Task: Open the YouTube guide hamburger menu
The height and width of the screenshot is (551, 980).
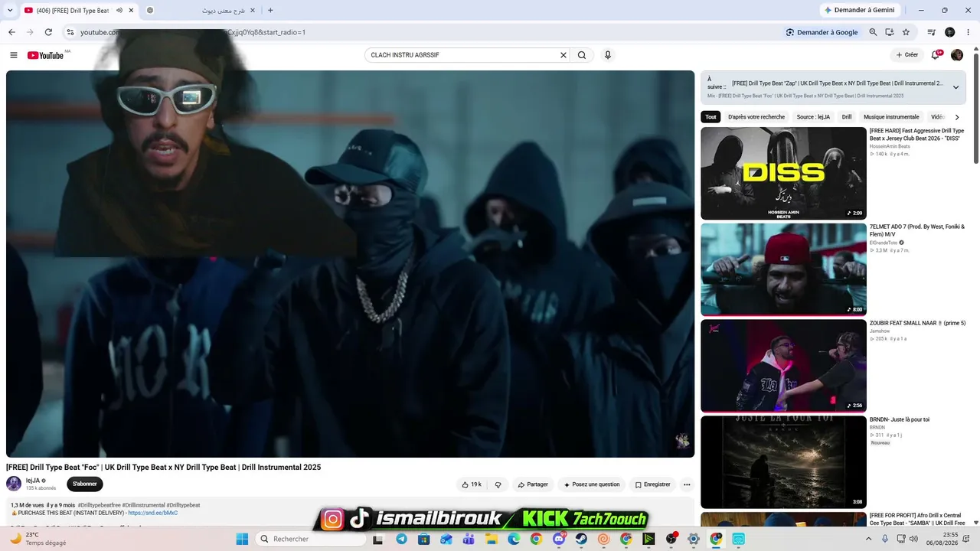Action: click(13, 55)
